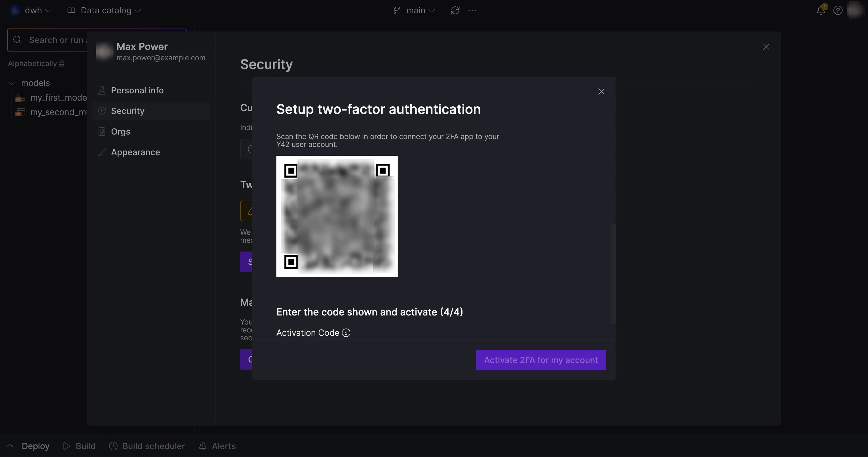Collapse the models folder
The image size is (868, 457).
[x=12, y=83]
